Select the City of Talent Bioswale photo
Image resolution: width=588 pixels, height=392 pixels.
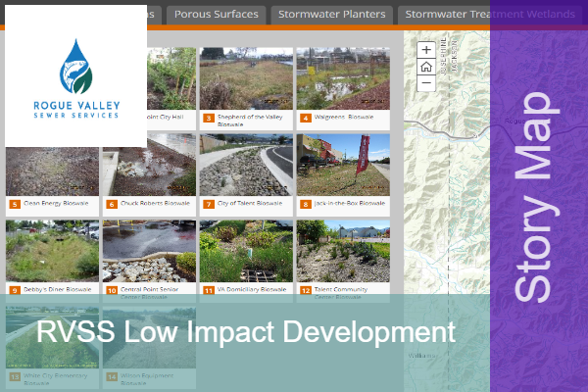click(x=246, y=165)
